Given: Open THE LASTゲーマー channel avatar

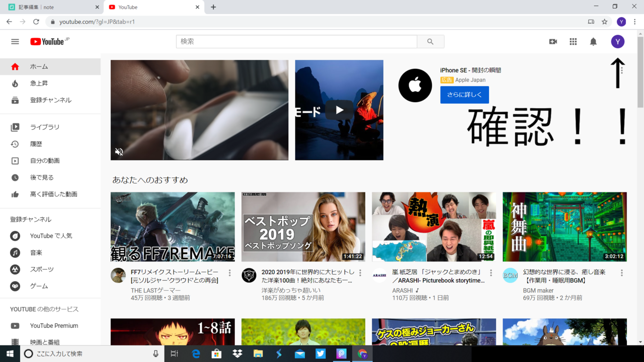Looking at the screenshot, I should point(118,276).
